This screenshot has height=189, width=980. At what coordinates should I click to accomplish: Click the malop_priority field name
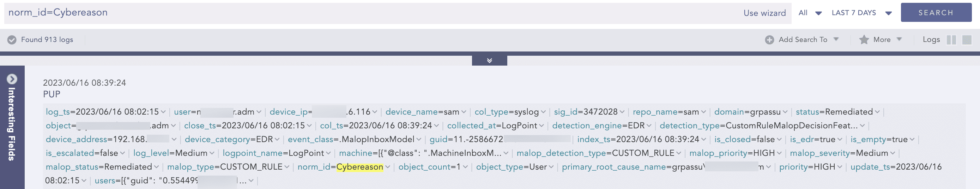coord(718,153)
